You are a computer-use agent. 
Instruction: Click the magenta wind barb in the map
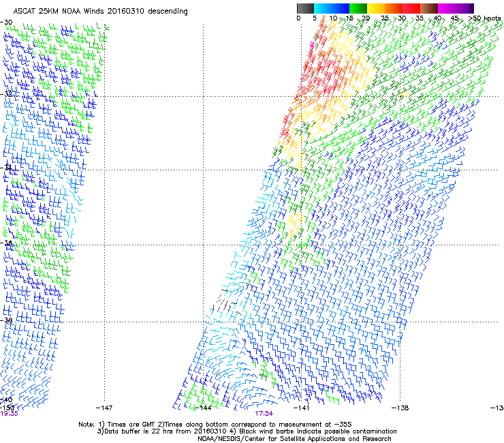coord(312,46)
